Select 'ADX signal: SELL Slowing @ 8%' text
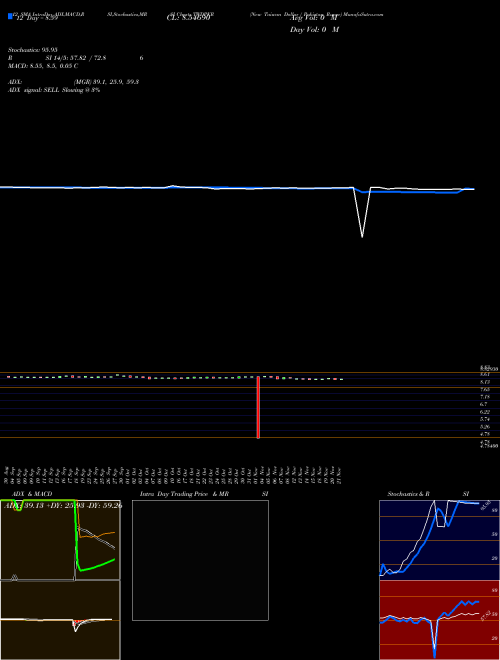Screen dimensions: 500x660 (x=54, y=90)
